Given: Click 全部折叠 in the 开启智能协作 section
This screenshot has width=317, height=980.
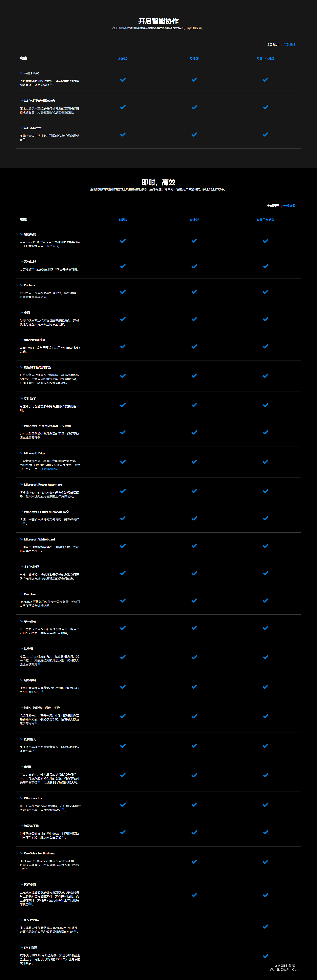Looking at the screenshot, I should coord(289,45).
